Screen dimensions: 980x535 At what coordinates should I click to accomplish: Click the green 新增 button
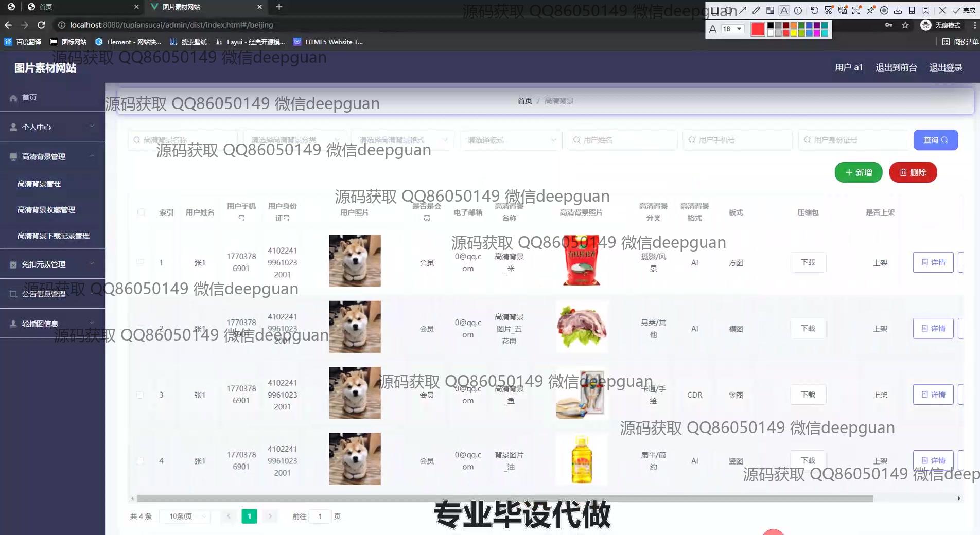tap(858, 172)
